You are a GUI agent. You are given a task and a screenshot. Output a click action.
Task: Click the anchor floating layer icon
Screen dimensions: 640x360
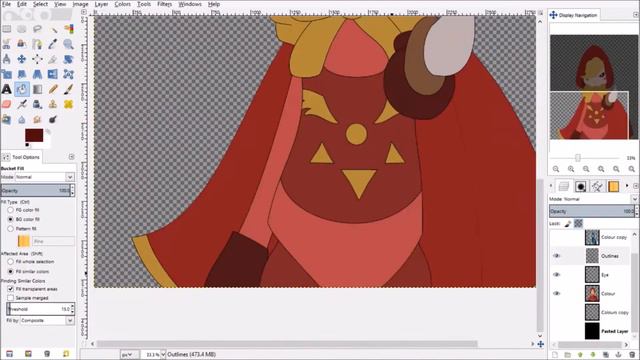click(x=618, y=355)
